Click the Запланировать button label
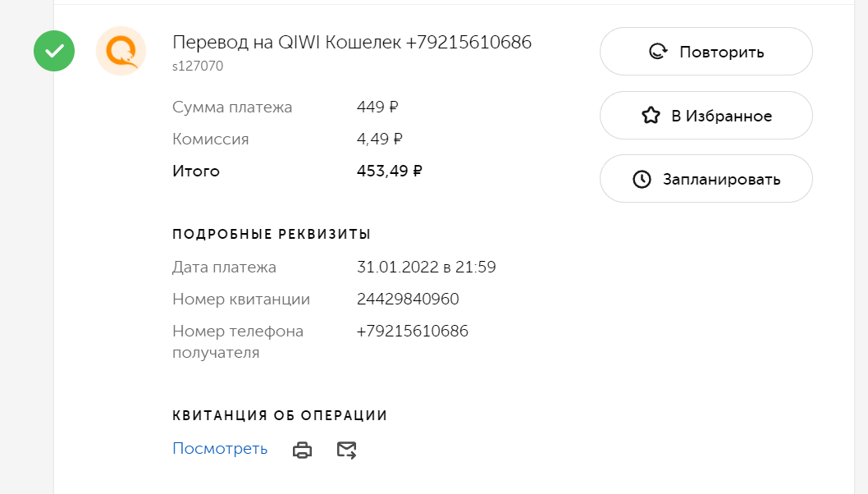 [722, 180]
